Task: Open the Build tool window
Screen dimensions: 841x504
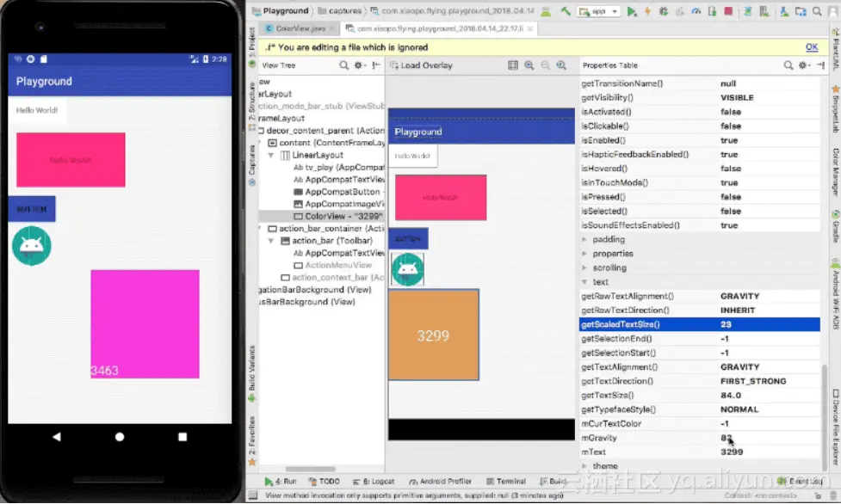Action: [x=553, y=482]
